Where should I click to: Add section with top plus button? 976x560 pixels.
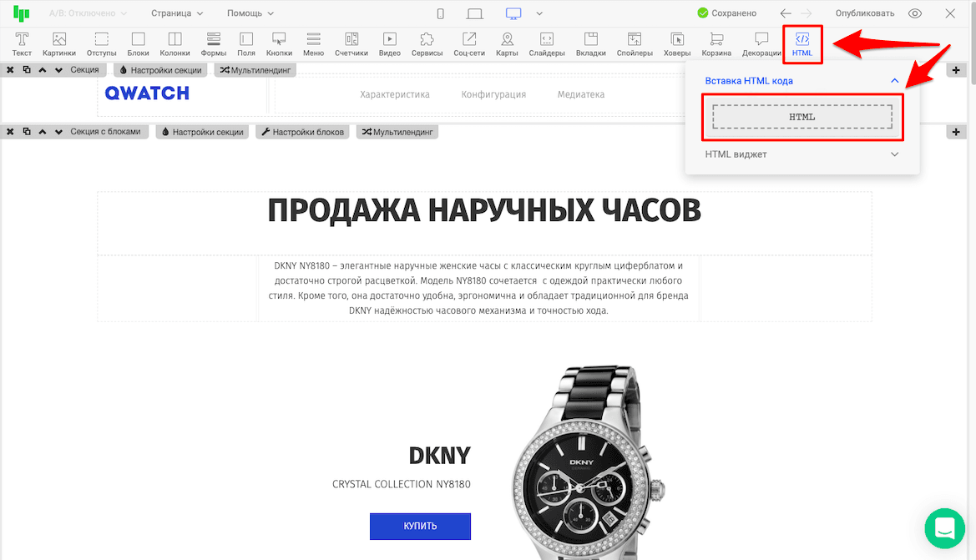[x=956, y=70]
